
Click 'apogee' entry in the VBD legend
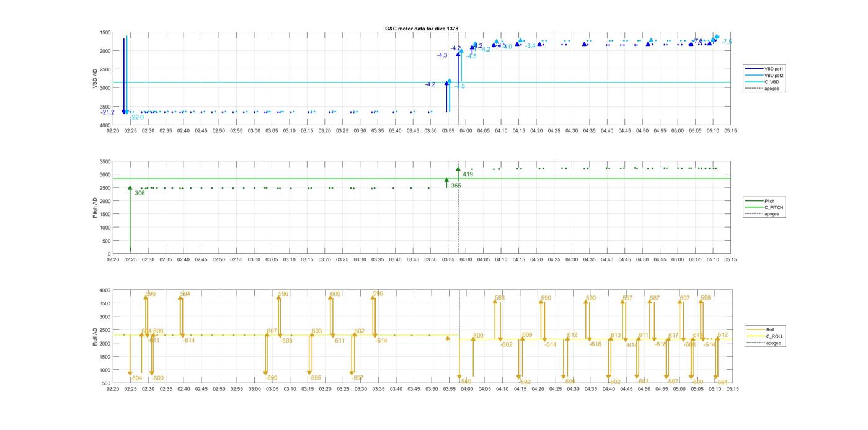[x=763, y=89]
